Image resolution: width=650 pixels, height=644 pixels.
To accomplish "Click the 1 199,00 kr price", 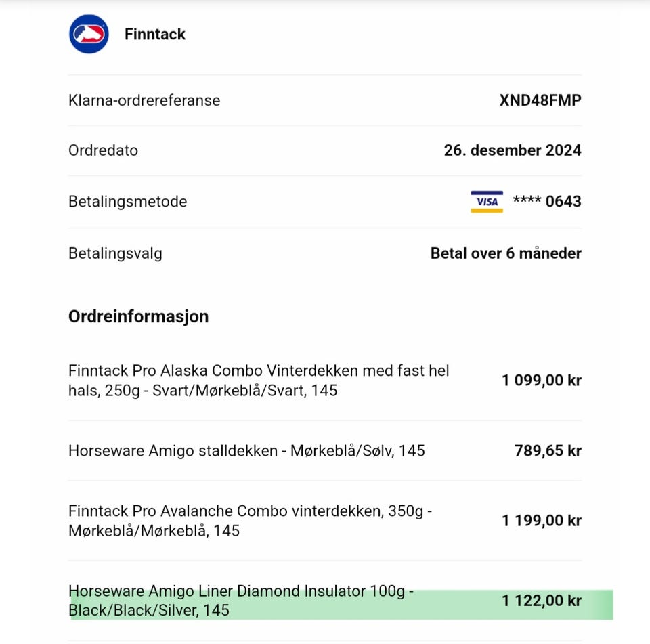I will click(541, 521).
